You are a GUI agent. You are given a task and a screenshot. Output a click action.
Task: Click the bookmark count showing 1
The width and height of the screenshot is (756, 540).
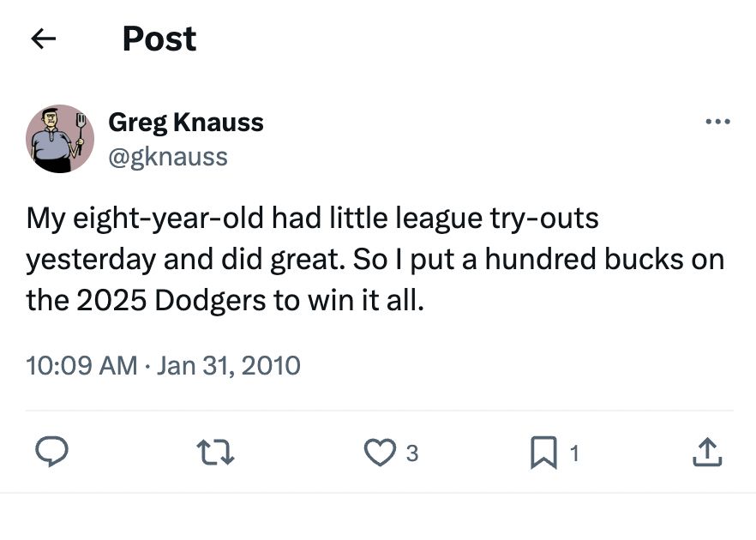click(x=574, y=453)
